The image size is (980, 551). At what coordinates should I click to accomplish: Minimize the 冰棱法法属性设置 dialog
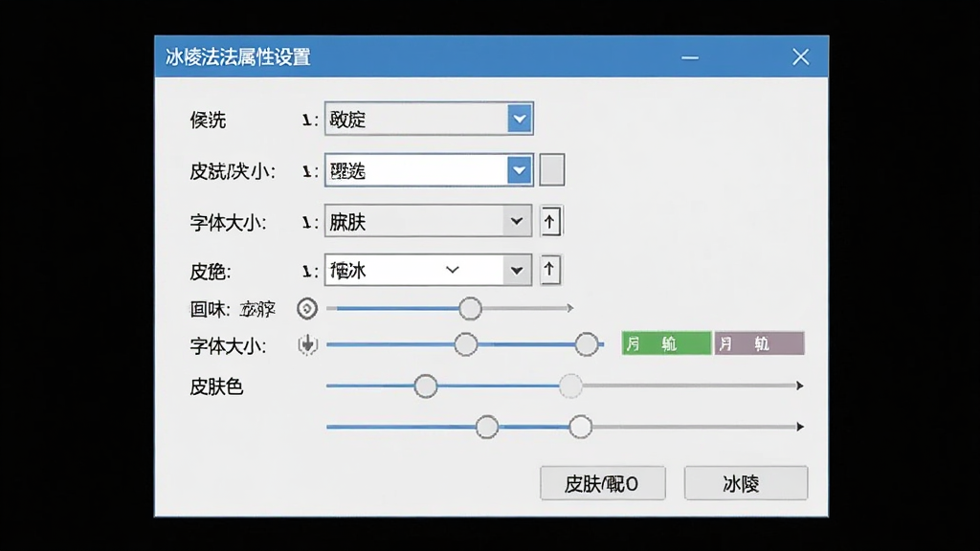coord(690,57)
